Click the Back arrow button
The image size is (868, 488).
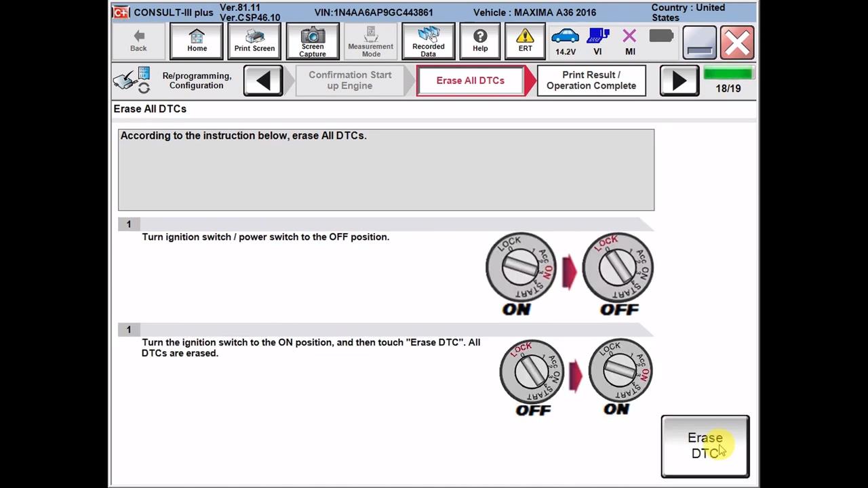138,41
